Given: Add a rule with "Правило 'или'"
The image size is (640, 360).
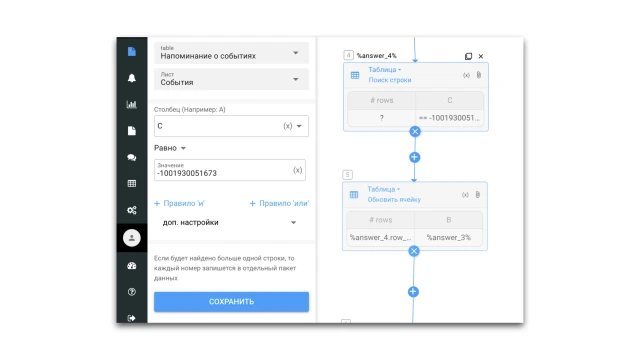Looking at the screenshot, I should coord(279,203).
